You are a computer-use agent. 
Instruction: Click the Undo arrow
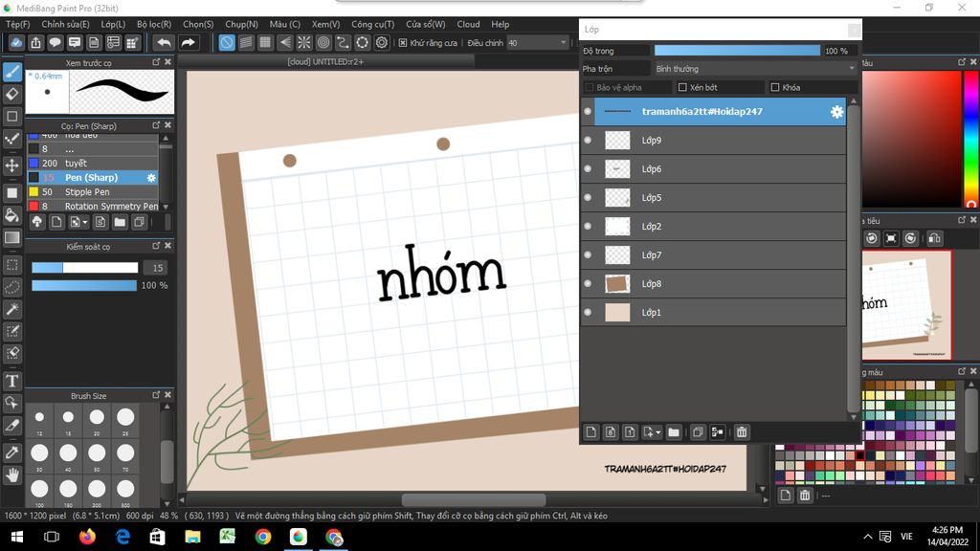164,42
